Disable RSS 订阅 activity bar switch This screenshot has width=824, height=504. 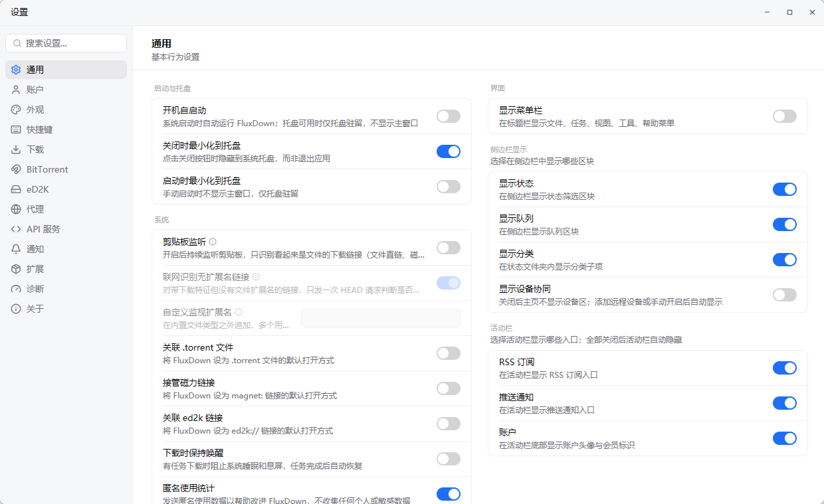[785, 368]
